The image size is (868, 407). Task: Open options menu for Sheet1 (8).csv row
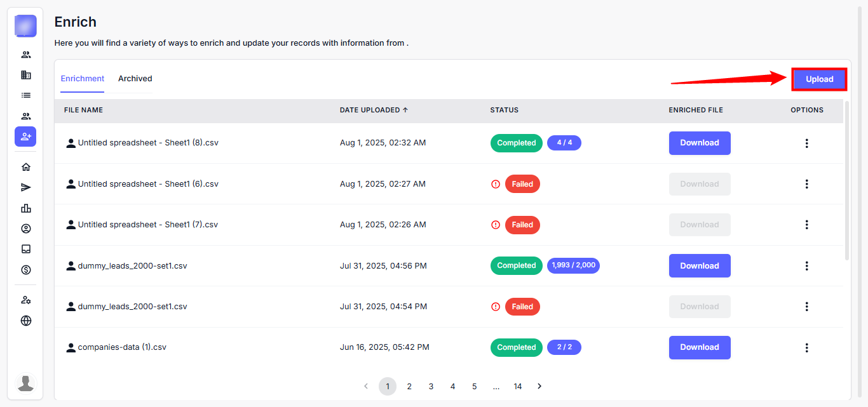pos(806,143)
